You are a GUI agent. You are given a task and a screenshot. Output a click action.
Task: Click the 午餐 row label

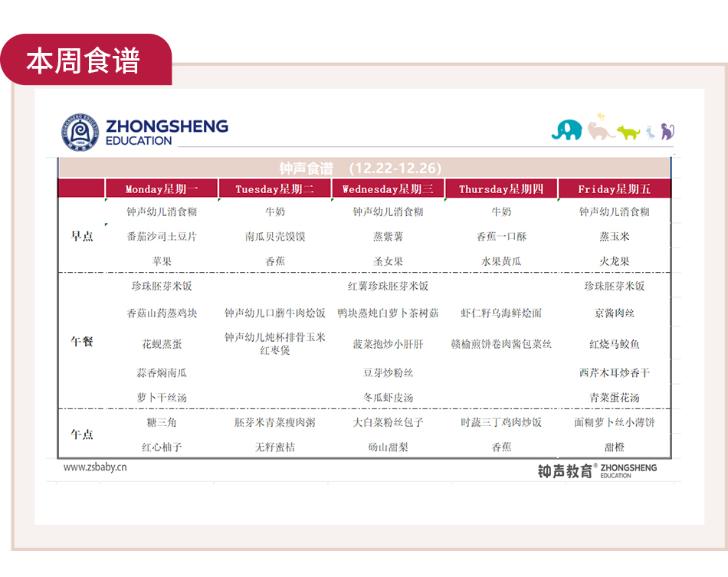(x=82, y=342)
